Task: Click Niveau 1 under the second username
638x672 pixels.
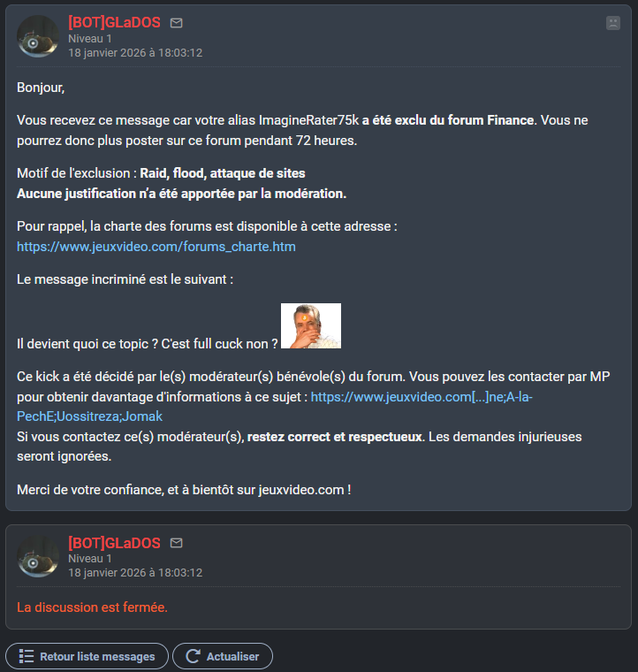Action: 90,558
